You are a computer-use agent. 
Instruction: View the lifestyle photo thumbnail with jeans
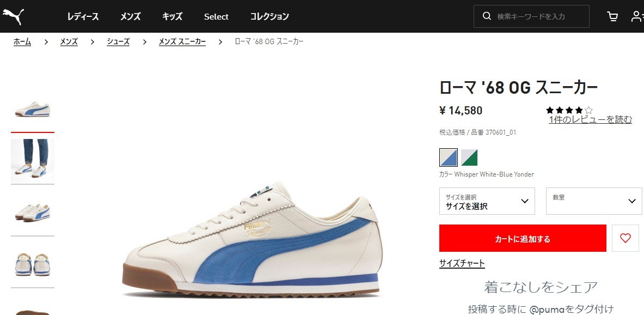coord(32,161)
